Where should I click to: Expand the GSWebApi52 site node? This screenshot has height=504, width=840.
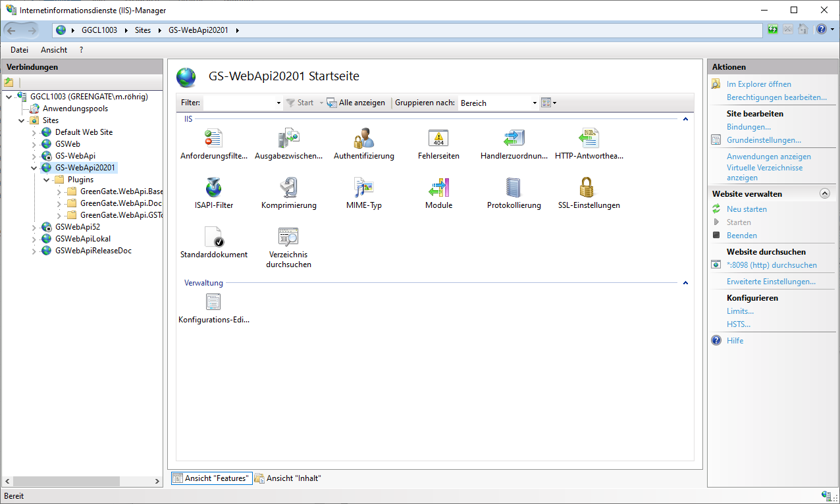pyautogui.click(x=34, y=227)
